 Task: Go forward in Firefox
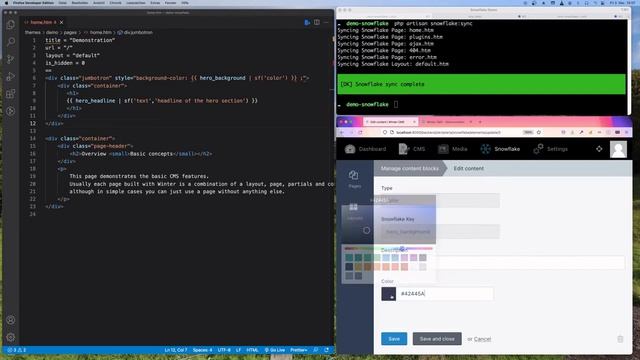click(x=351, y=132)
